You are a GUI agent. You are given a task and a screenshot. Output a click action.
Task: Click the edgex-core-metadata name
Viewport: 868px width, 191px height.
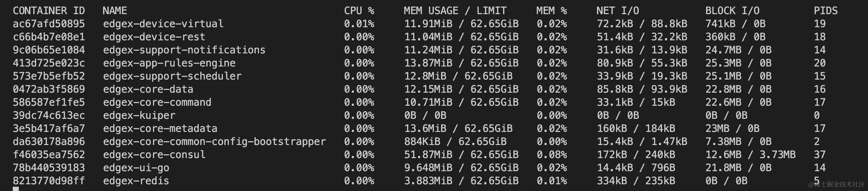tap(160, 128)
